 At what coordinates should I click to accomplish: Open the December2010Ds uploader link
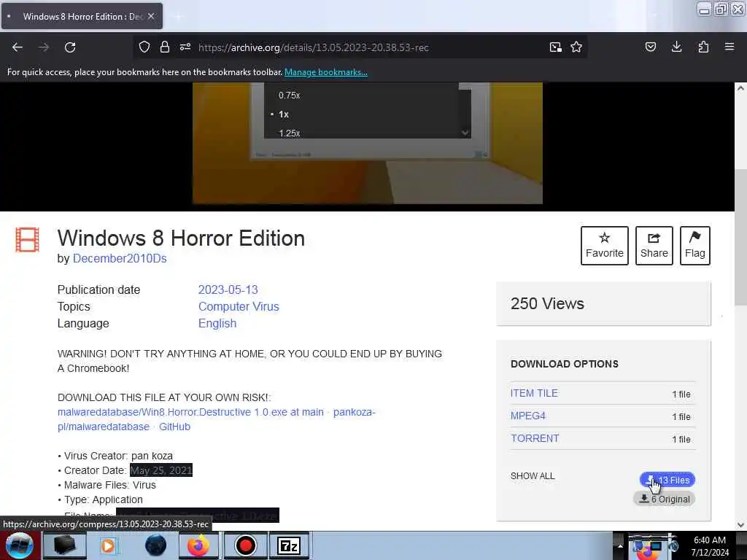click(x=120, y=259)
